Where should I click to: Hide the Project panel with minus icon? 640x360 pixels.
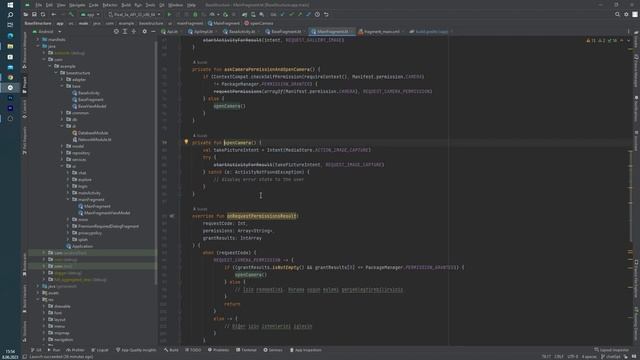coord(153,31)
